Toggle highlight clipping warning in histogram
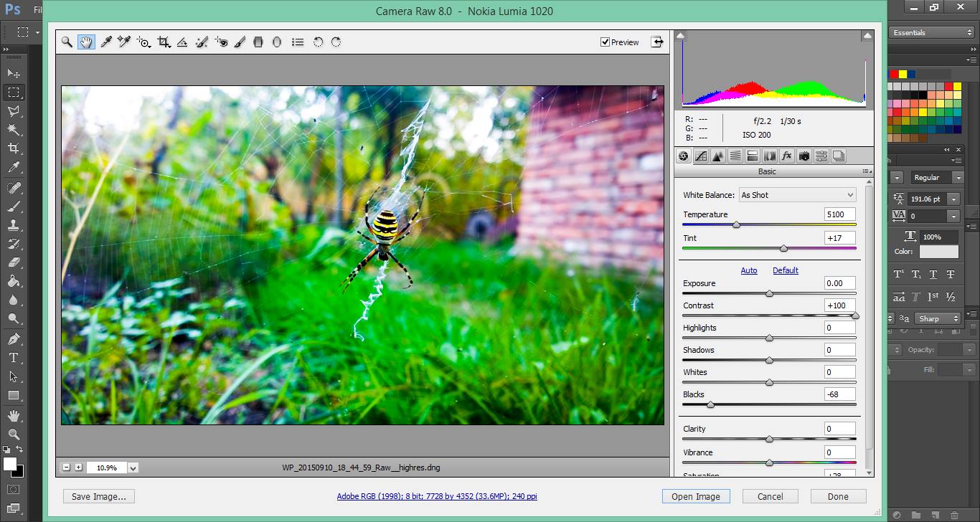Image resolution: width=980 pixels, height=522 pixels. click(x=867, y=35)
